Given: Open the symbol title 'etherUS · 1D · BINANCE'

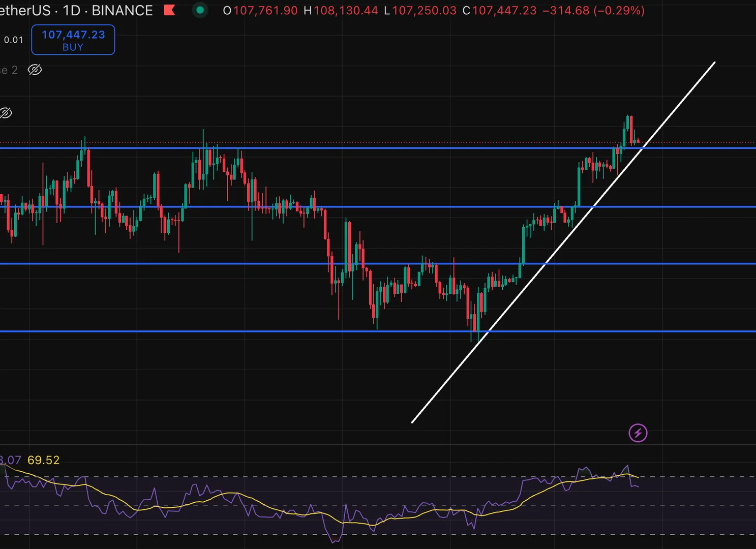Looking at the screenshot, I should pyautogui.click(x=76, y=10).
